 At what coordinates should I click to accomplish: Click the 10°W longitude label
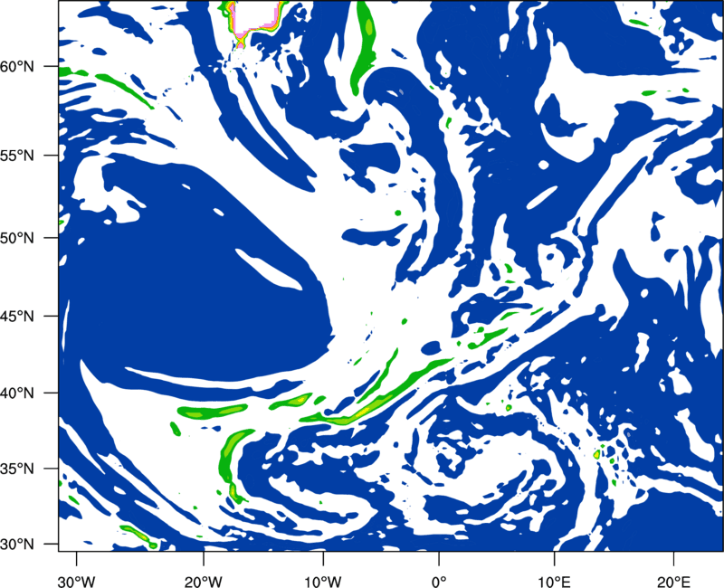[323, 582]
